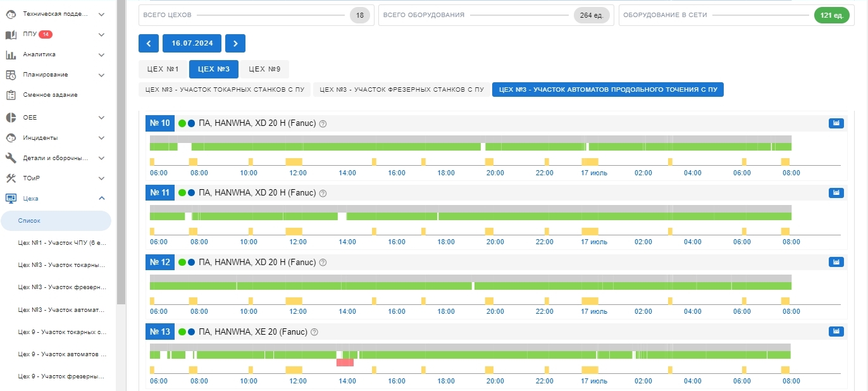The height and width of the screenshot is (391, 868).
Task: Expand the Инциденты menu chevron
Action: [x=101, y=138]
